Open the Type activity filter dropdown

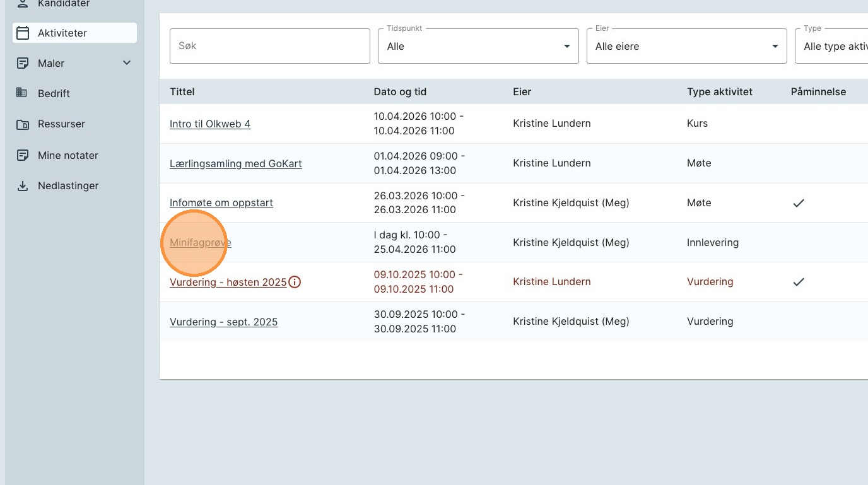click(833, 46)
